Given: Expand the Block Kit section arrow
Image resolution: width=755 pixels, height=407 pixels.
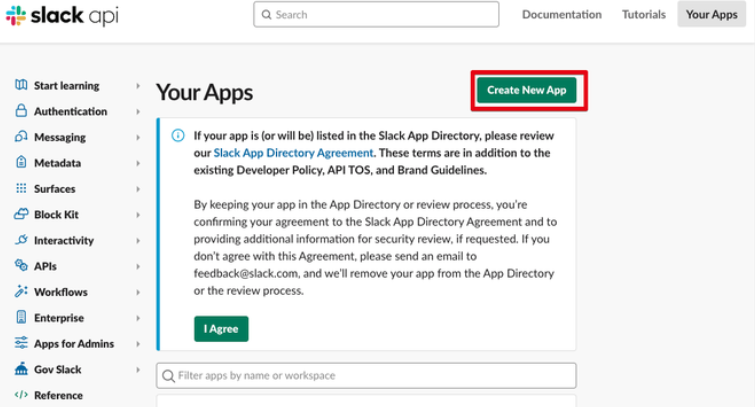Looking at the screenshot, I should coord(138,214).
